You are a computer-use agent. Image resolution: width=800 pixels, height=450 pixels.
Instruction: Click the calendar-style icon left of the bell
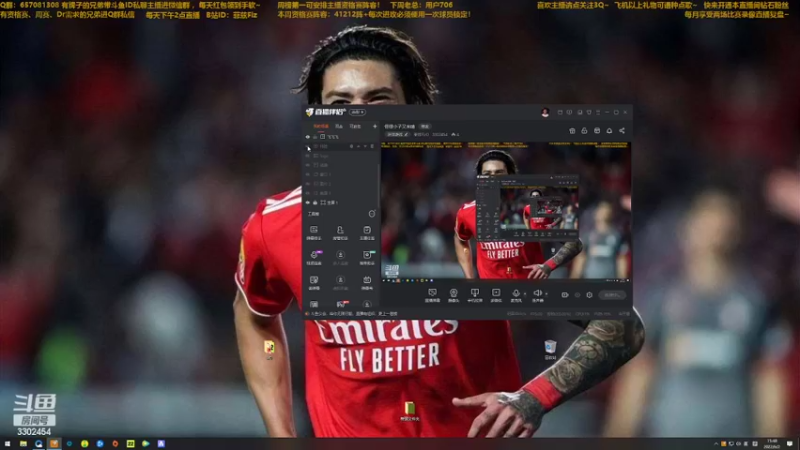click(597, 131)
